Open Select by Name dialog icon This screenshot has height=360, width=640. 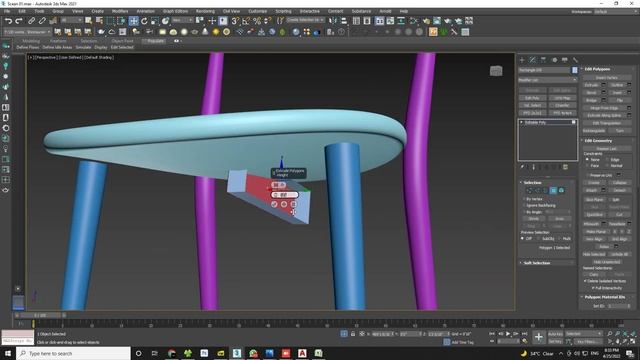[x=99, y=20]
